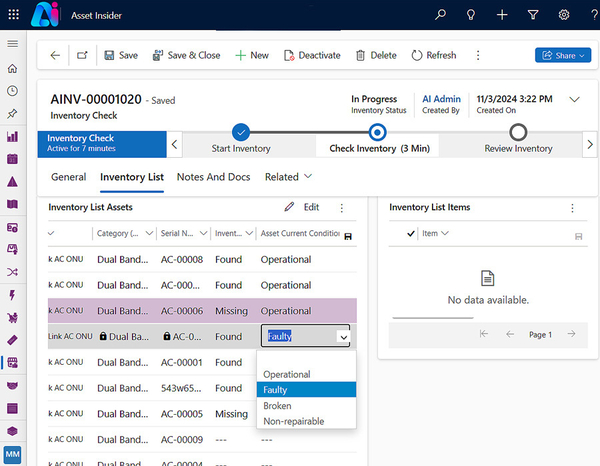Open the settings gear icon
The height and width of the screenshot is (466, 600).
564,15
